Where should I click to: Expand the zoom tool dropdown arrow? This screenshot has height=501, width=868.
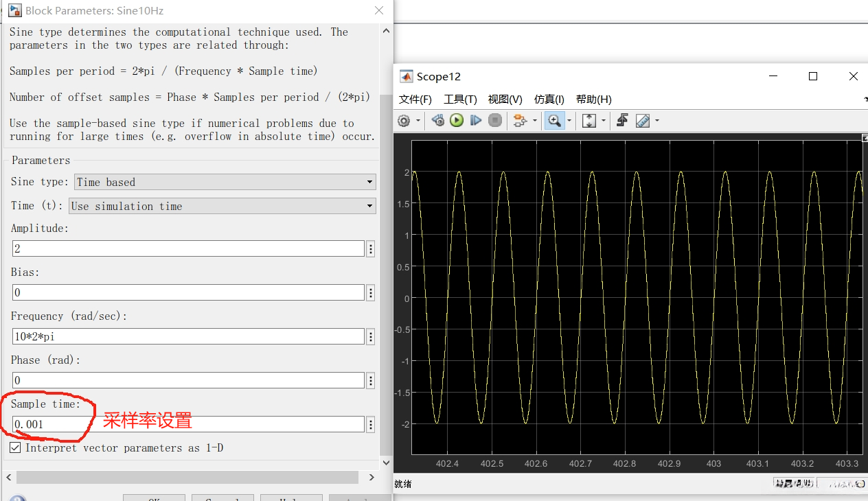click(569, 121)
